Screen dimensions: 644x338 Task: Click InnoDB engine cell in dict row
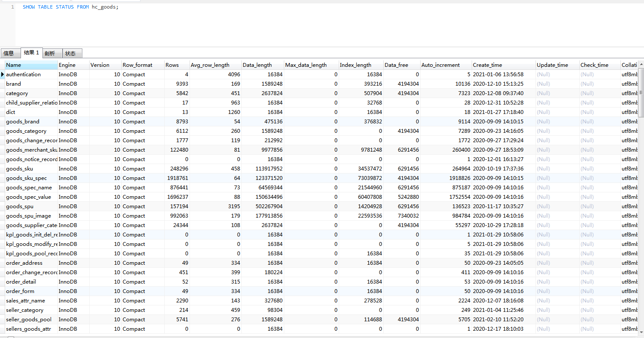73,112
